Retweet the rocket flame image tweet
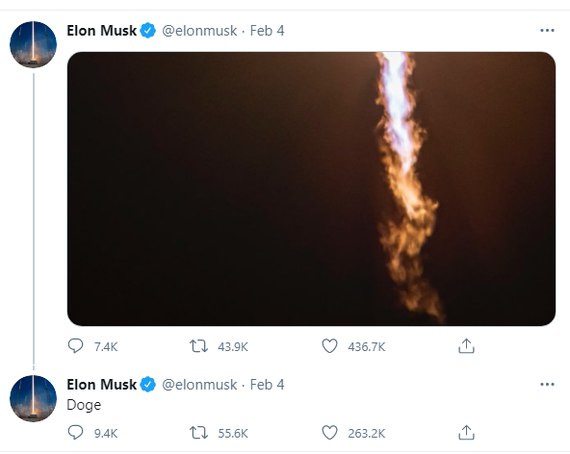The width and height of the screenshot is (570, 454). (199, 346)
